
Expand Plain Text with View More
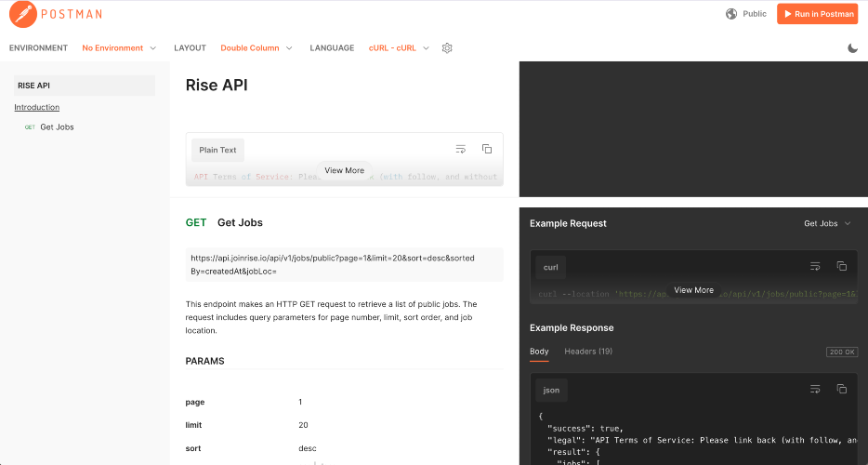[x=345, y=170]
